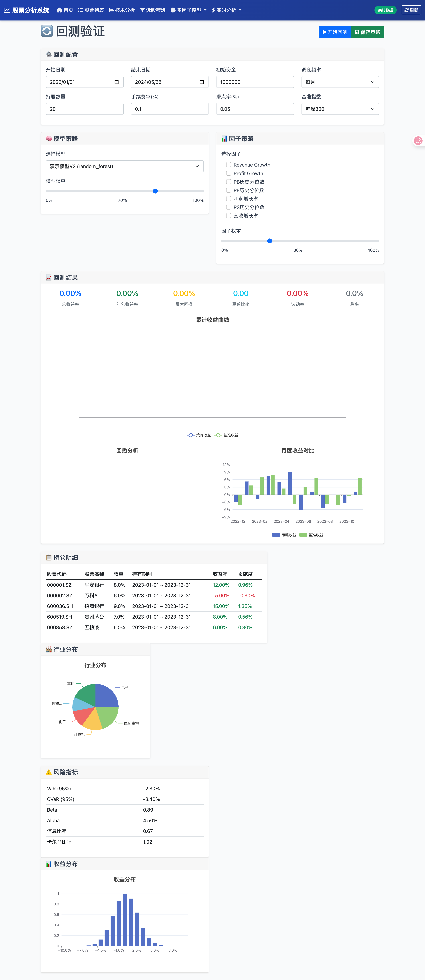Click the gear icon beside 回测配置

[x=49, y=54]
